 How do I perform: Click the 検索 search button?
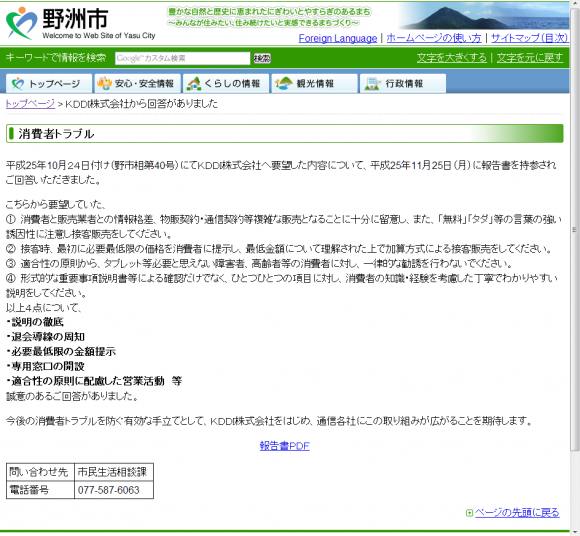tap(262, 58)
